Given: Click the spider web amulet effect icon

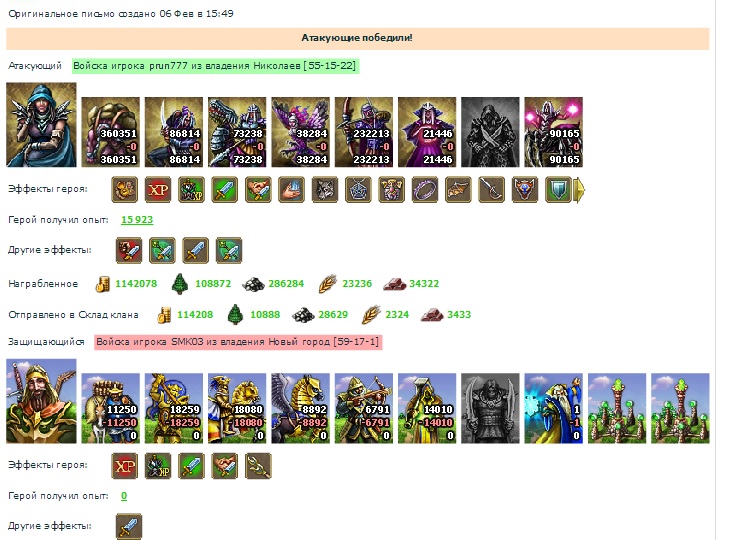Looking at the screenshot, I should pos(358,189).
